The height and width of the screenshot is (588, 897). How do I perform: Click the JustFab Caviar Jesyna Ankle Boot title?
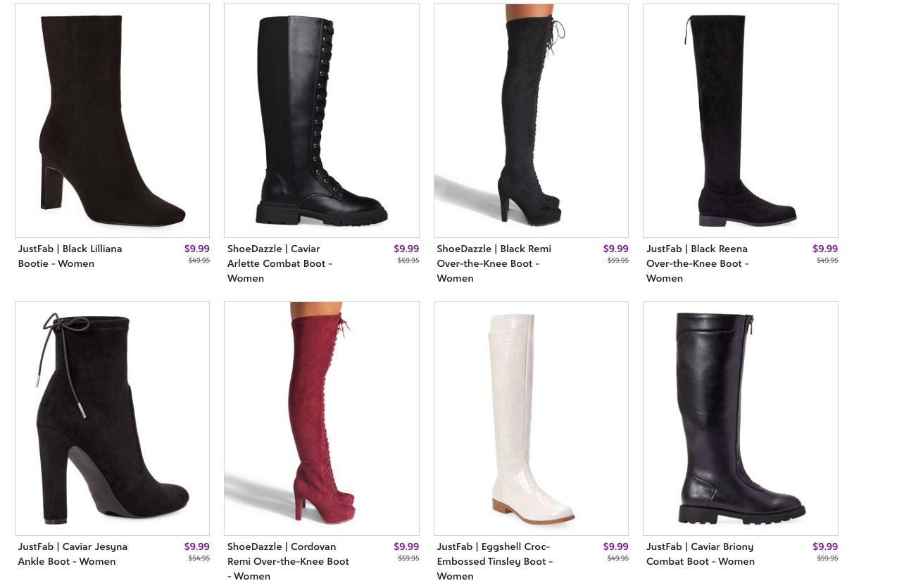(73, 554)
